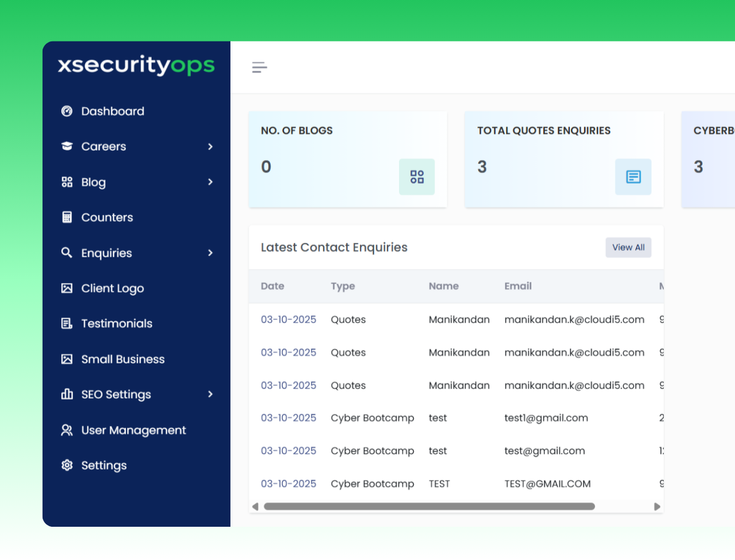The width and height of the screenshot is (735, 560).
Task: Click the test@gmail.com email cell
Action: click(x=545, y=451)
